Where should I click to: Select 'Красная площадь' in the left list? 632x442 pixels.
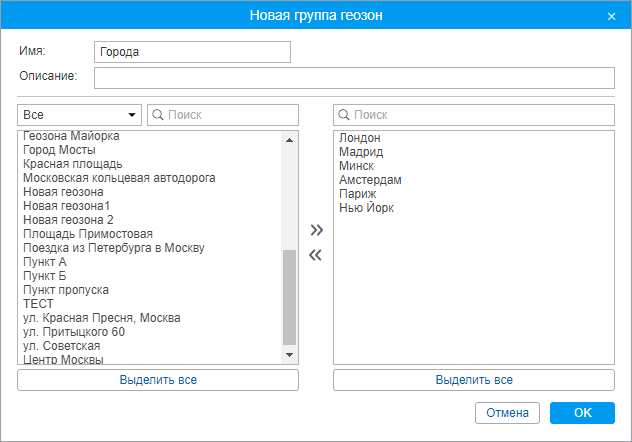point(73,164)
